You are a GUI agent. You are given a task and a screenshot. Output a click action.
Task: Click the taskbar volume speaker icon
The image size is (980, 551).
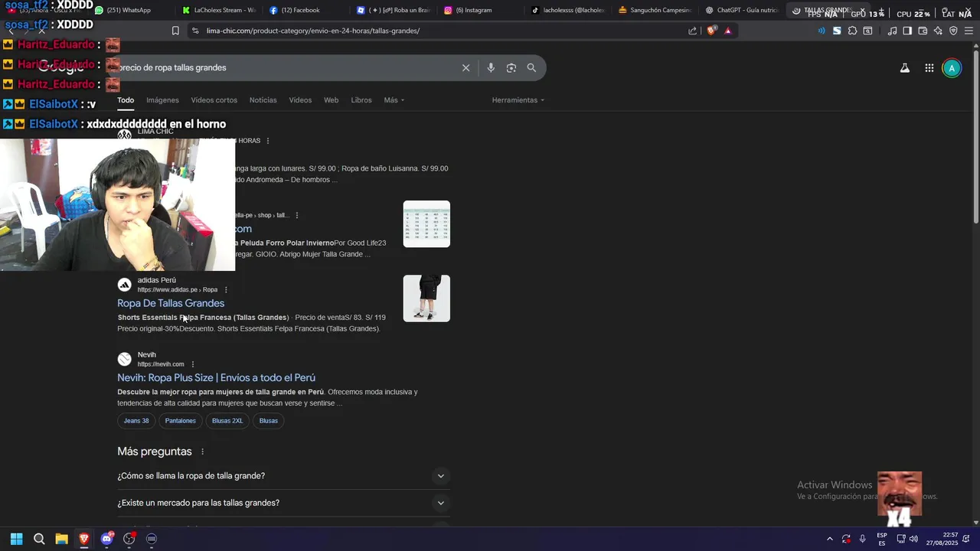point(913,539)
